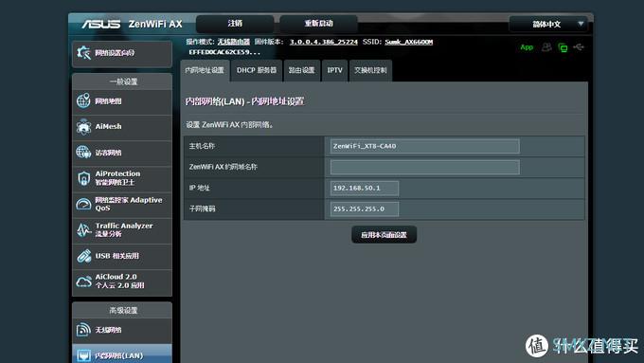Screen dimensions: 644x363
Task: Open the AiMesh menu item
Action: pyautogui.click(x=122, y=127)
